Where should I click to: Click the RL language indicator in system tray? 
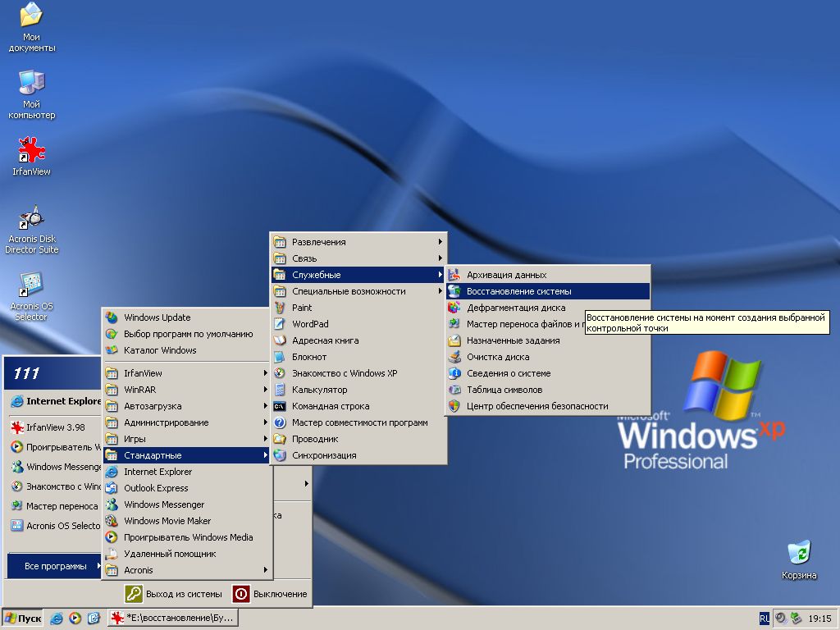pyautogui.click(x=765, y=618)
